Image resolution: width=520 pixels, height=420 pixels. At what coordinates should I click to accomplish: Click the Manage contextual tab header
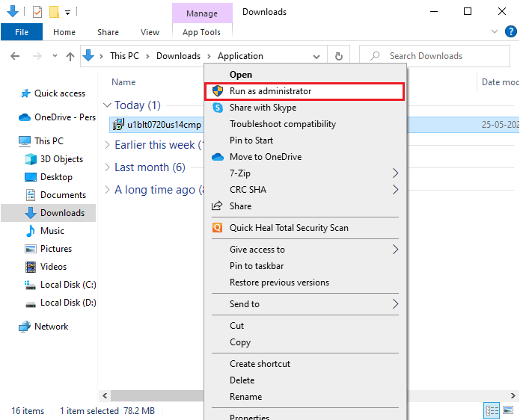202,13
